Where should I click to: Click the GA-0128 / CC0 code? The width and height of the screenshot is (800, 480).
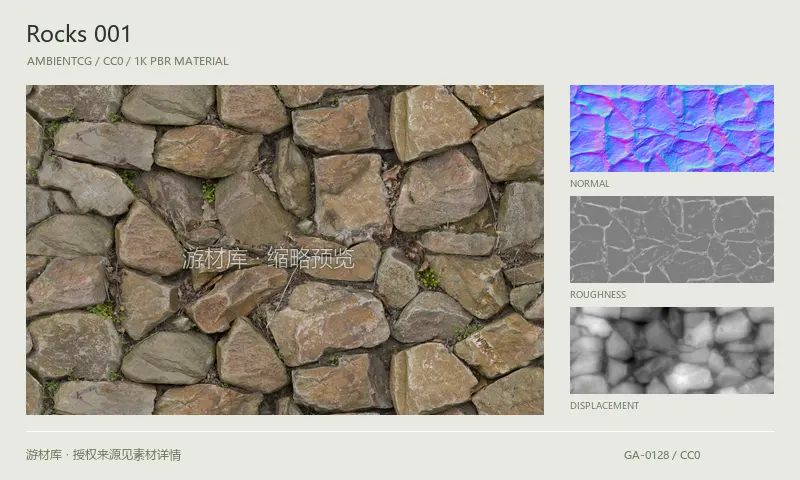662,455
